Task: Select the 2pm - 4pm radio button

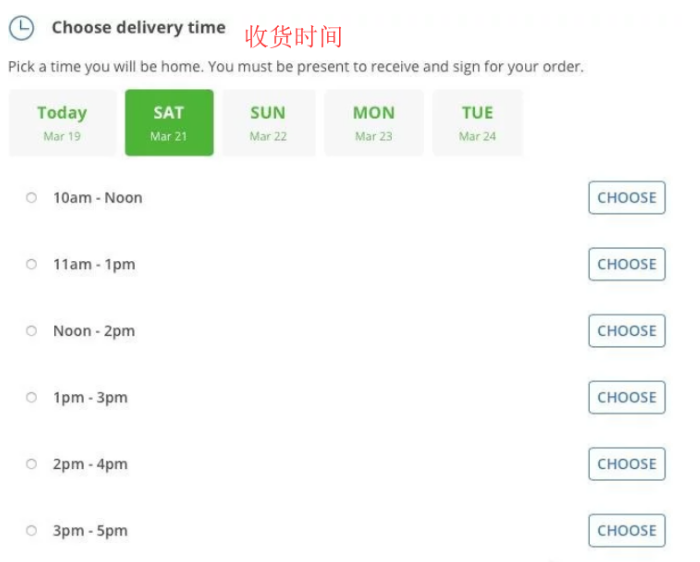Action: pos(32,464)
